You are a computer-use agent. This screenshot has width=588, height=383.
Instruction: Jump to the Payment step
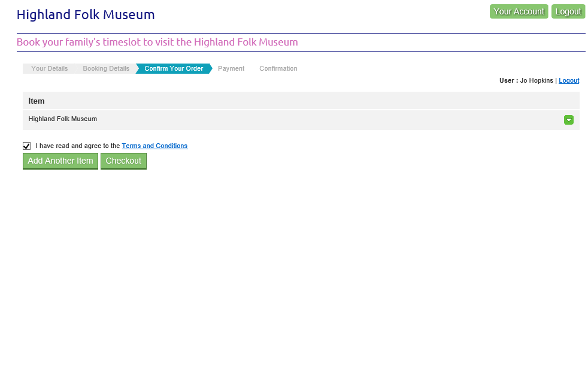click(x=231, y=68)
